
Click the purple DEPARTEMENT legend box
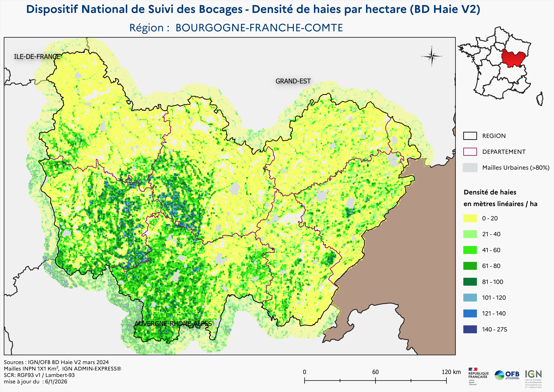pos(470,152)
